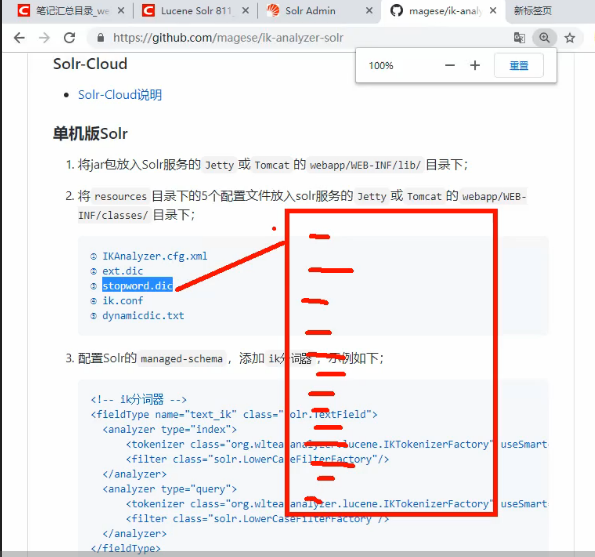Click the analyzer type="index" line
The width and height of the screenshot is (595, 557).
pyautogui.click(x=170, y=429)
